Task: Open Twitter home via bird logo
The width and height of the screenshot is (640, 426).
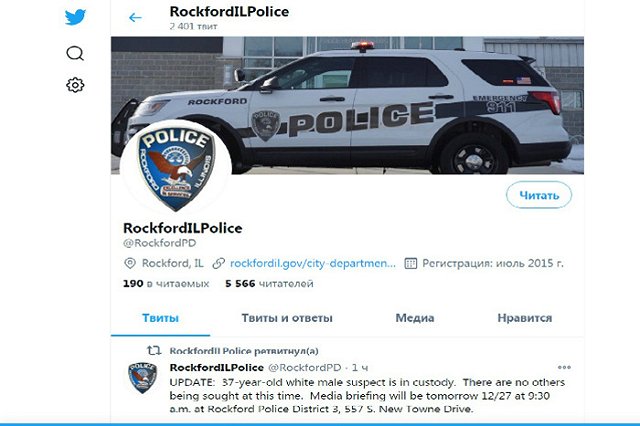Action: [75, 17]
